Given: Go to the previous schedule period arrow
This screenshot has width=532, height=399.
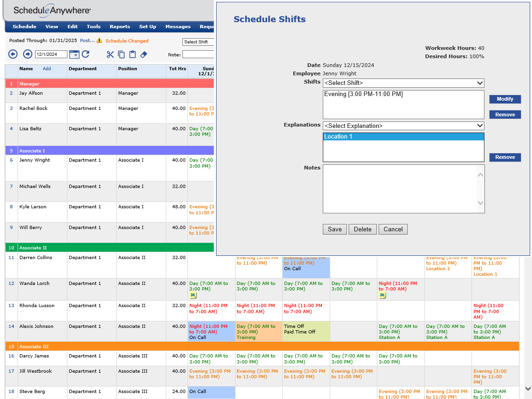Looking at the screenshot, I should (13, 54).
